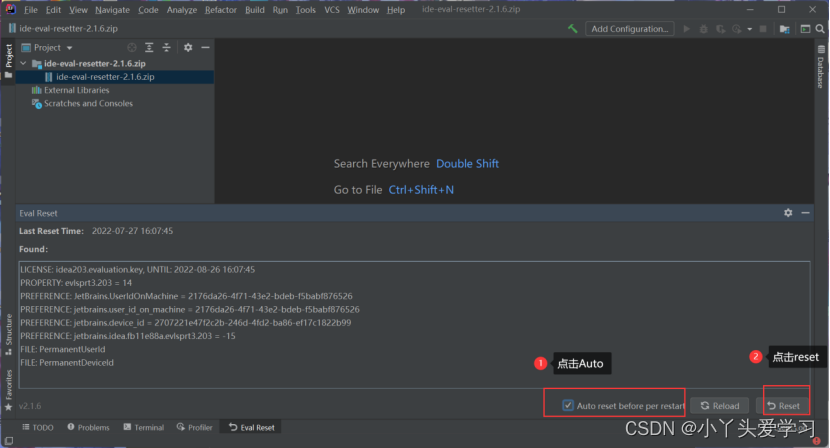830x448 pixels.
Task: Open the Favorites side tool window
Action: [8, 390]
